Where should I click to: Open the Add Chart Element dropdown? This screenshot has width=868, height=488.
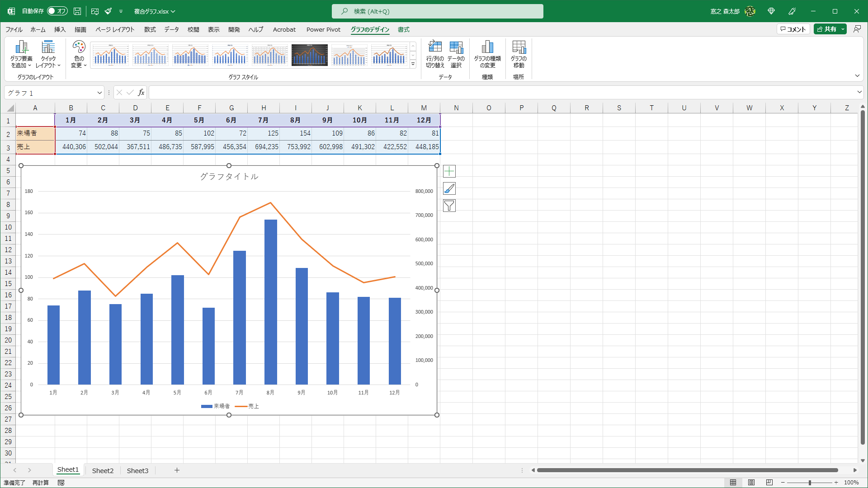pos(21,54)
